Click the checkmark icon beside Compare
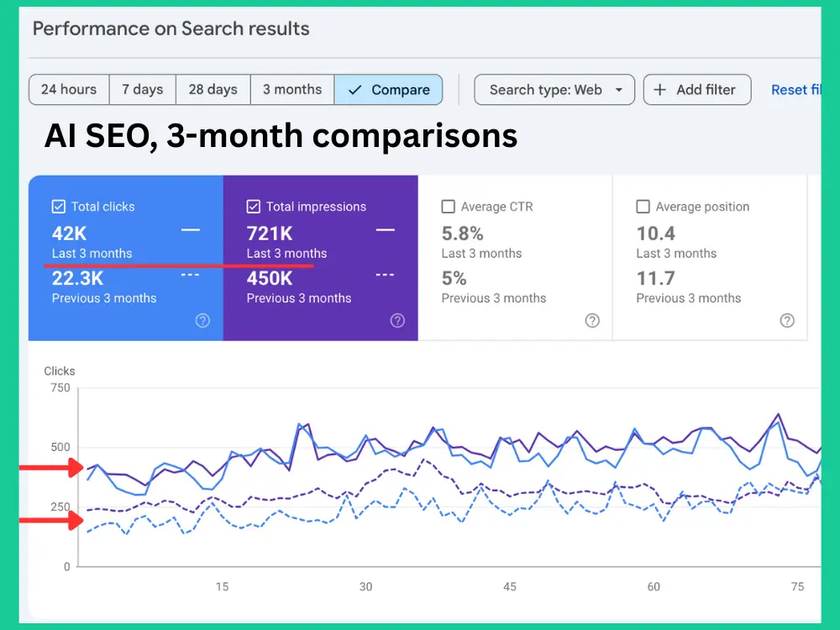 (x=354, y=90)
